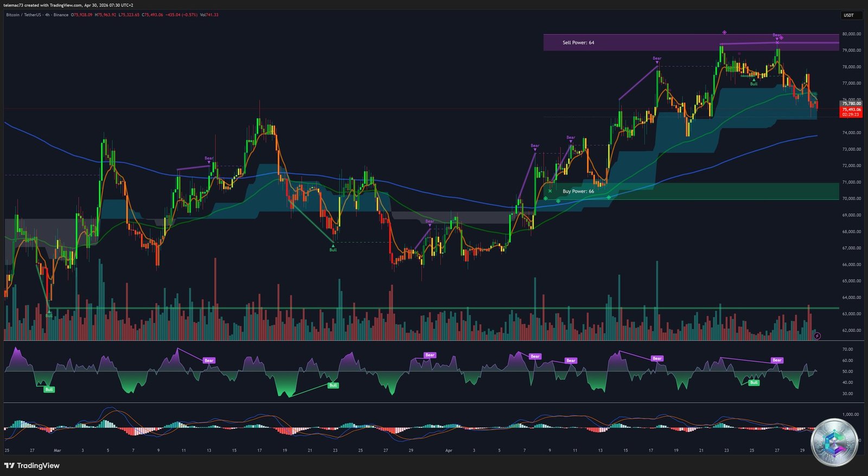Image resolution: width=868 pixels, height=476 pixels.
Task: Click the purple lightning bolt icon
Action: coord(817,336)
